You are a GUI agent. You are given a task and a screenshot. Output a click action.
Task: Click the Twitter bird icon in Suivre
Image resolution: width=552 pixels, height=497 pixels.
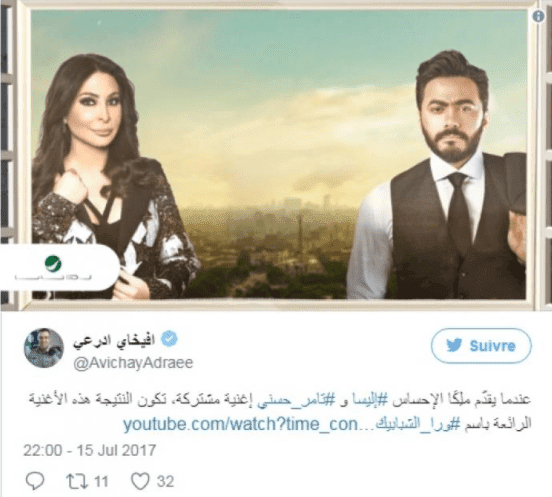pyautogui.click(x=454, y=345)
